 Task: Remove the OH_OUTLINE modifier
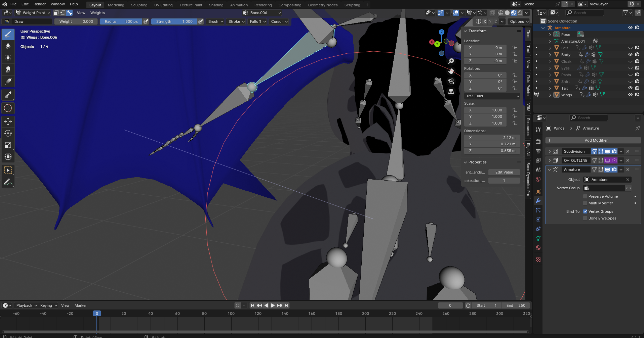tap(628, 160)
